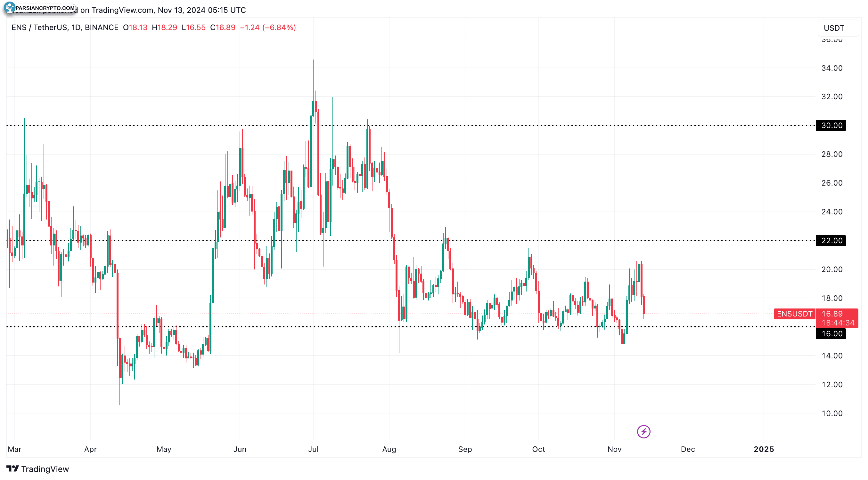Click the 28.00 price axis tick
The height and width of the screenshot is (480, 868).
click(x=831, y=154)
